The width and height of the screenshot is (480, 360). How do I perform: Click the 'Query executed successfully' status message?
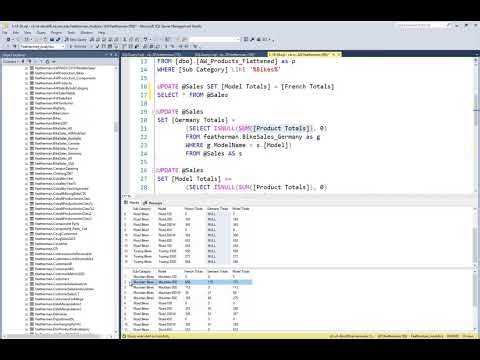pyautogui.click(x=148, y=336)
